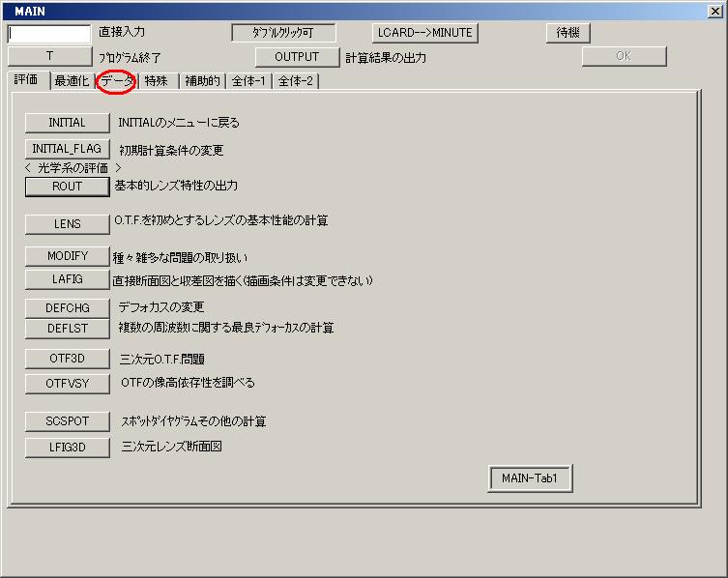Screen dimensions: 728x578
Task: Switch to the 評価 tab
Action: pos(28,80)
